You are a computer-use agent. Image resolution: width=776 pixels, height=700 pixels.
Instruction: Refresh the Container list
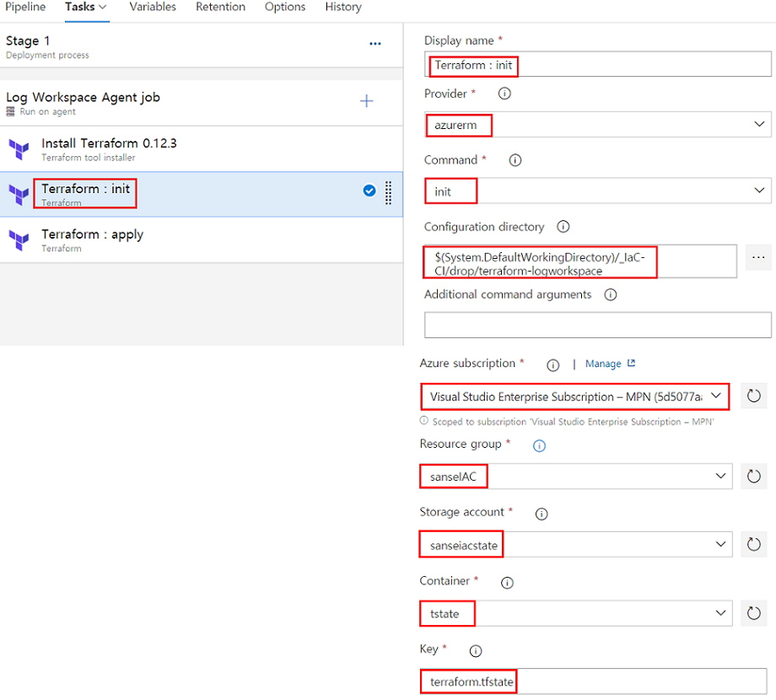pos(754,613)
